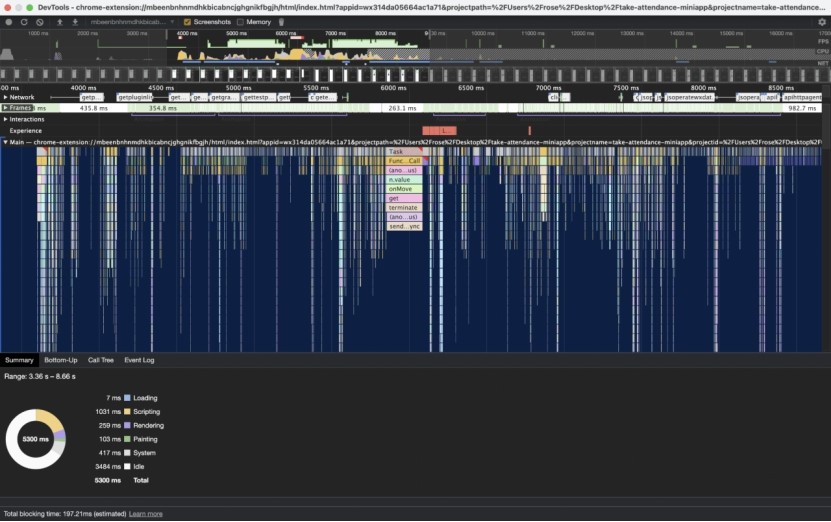Click the Idle 3484 ms legend row

point(120,467)
